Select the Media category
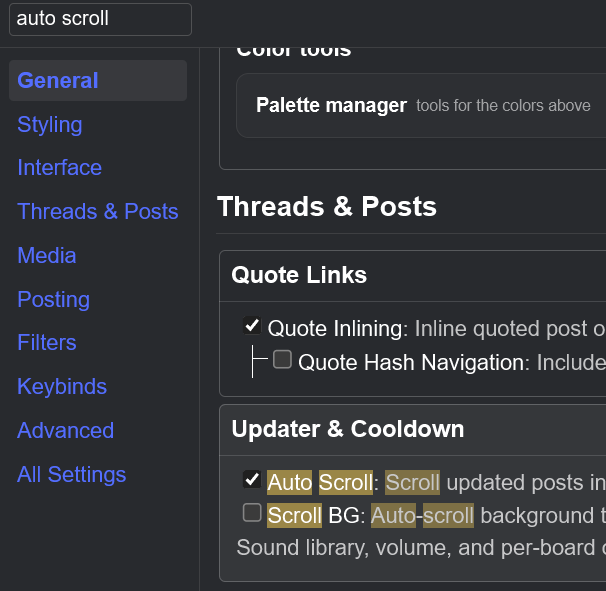 click(47, 255)
